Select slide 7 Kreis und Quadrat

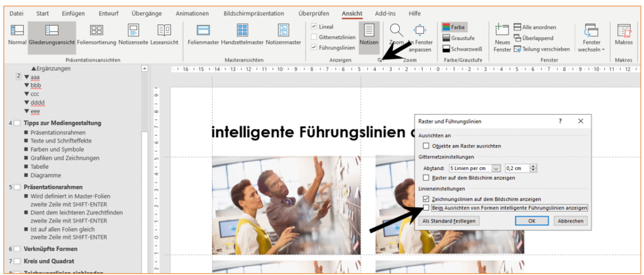[49, 261]
